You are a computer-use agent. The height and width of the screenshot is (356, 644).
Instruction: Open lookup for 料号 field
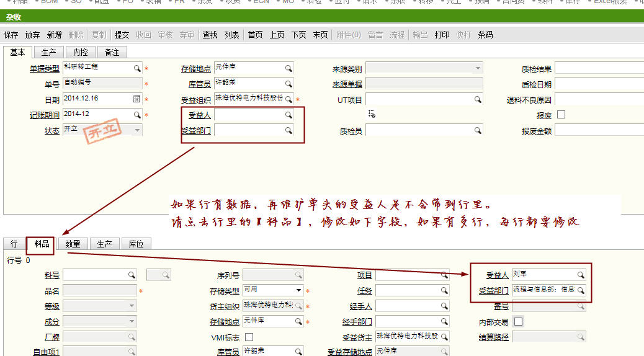coord(132,275)
